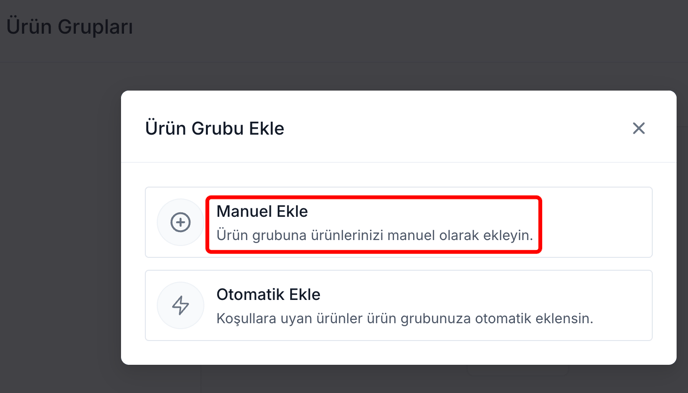Click the plus icon beside Manuel Ekle
Image resolution: width=688 pixels, height=393 pixels.
[x=180, y=222]
